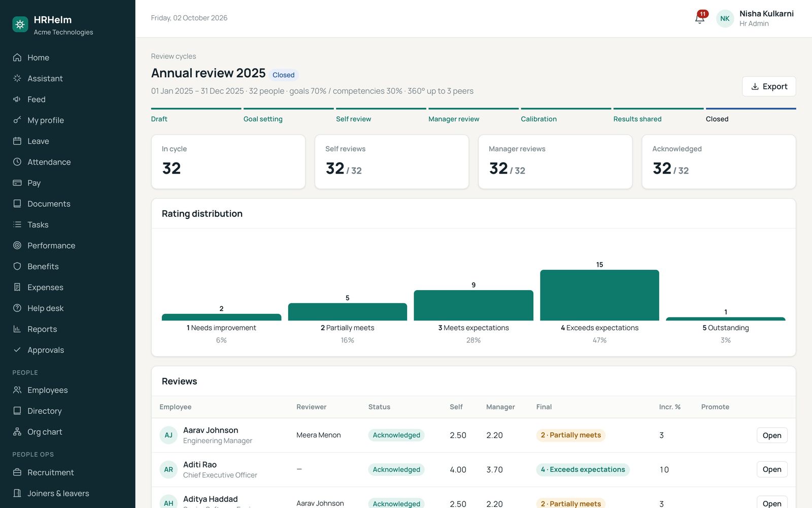
Task: Click the Incr. % column header
Action: (669, 407)
